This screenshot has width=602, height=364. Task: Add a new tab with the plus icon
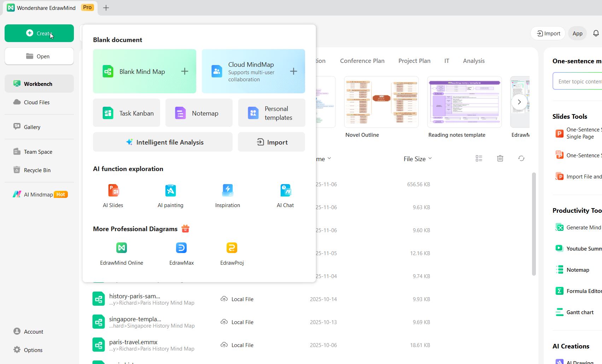click(x=106, y=8)
